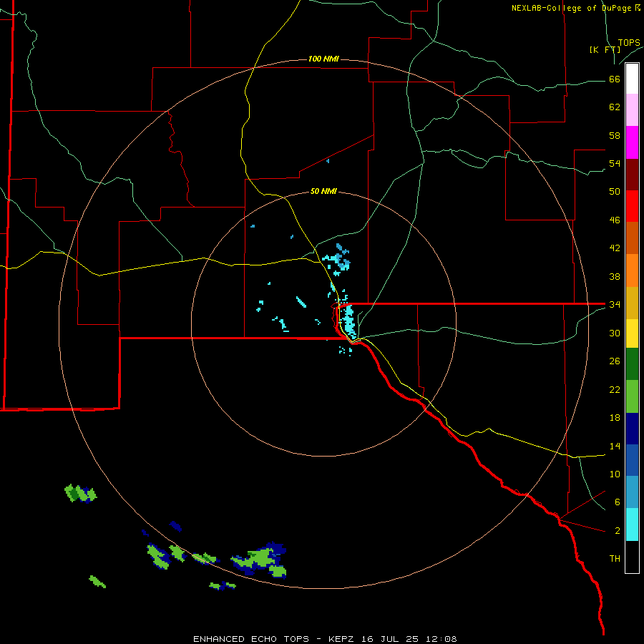This screenshot has height=644, width=644.
Task: Click legend value 38
Action: pos(615,276)
